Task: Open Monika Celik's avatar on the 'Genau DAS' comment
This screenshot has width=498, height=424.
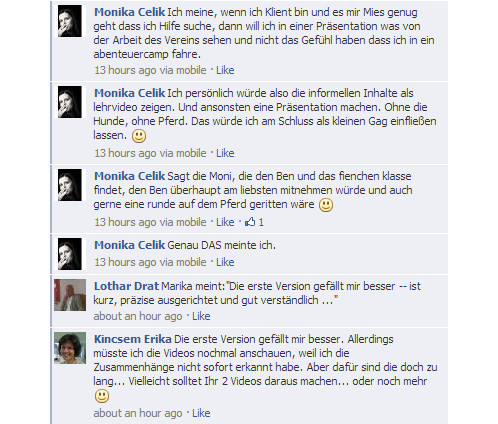Action: pyautogui.click(x=70, y=254)
